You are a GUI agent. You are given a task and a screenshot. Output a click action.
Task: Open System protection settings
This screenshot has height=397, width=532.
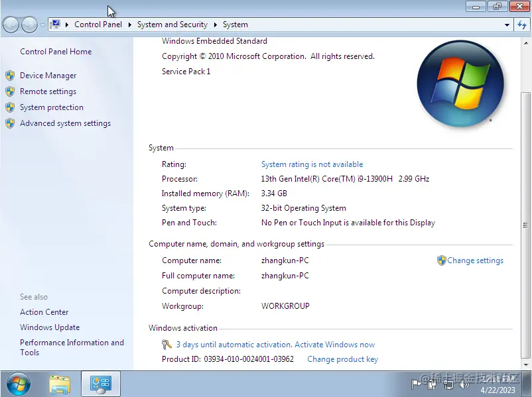pyautogui.click(x=51, y=107)
